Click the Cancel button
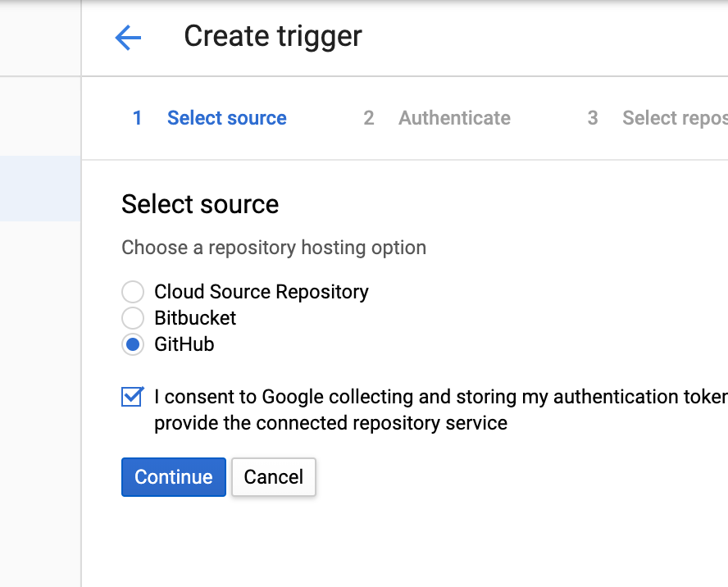This screenshot has width=728, height=587. [274, 477]
